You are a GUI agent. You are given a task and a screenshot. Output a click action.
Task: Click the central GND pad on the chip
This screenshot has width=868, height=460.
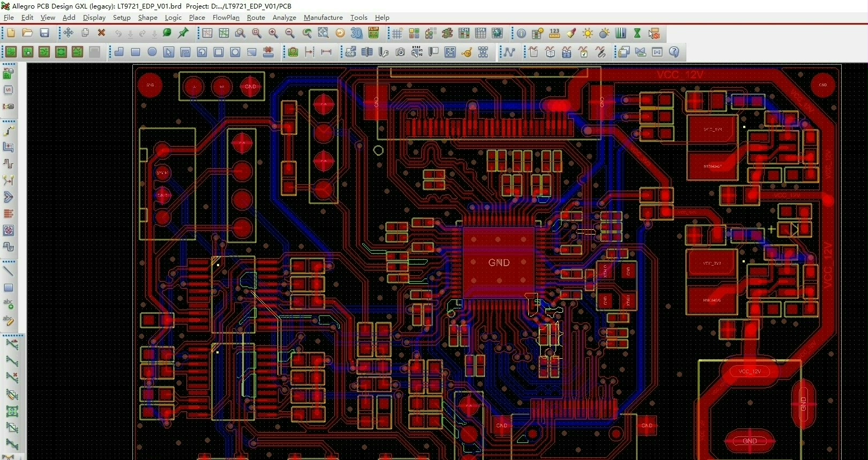499,262
